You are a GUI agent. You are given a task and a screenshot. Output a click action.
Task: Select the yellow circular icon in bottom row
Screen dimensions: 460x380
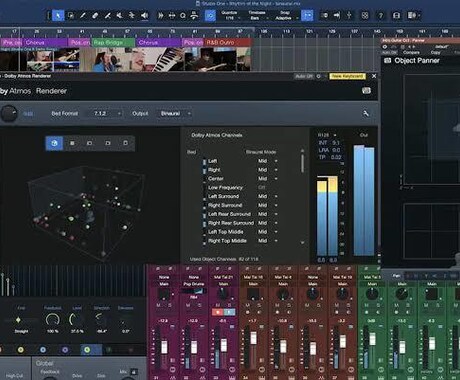(x=21, y=350)
